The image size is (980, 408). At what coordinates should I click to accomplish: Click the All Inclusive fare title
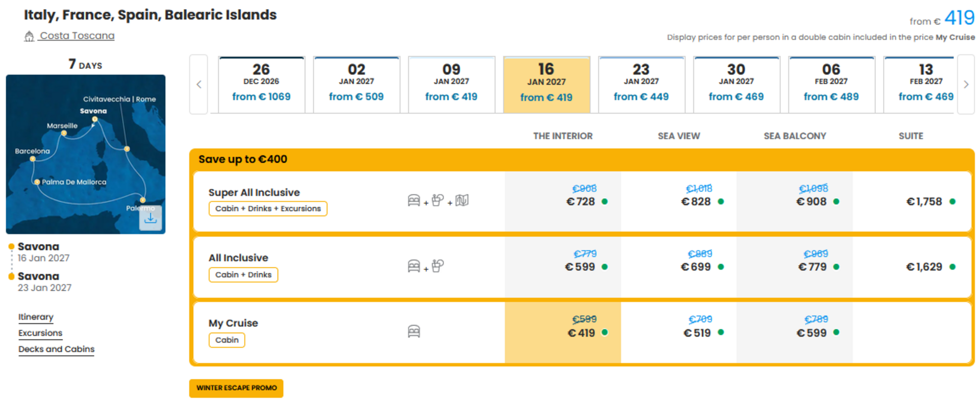point(238,258)
